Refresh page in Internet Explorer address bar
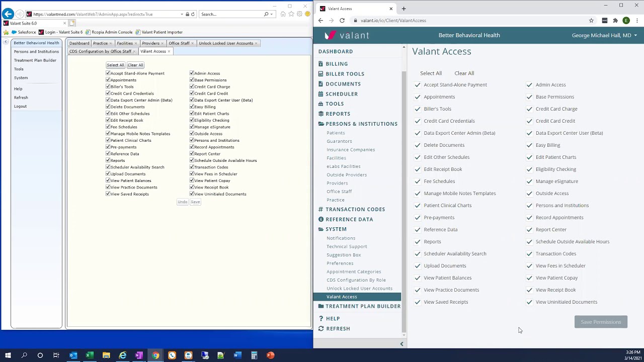 tap(193, 14)
